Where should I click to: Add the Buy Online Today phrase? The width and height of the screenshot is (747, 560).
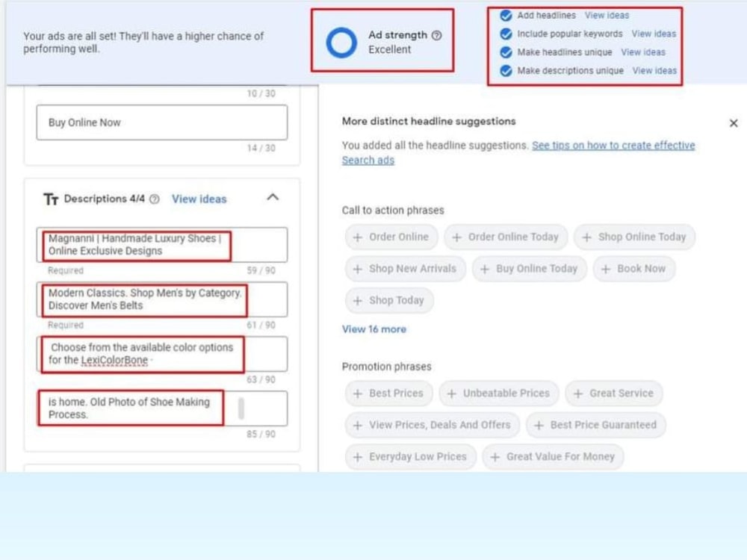[530, 269]
